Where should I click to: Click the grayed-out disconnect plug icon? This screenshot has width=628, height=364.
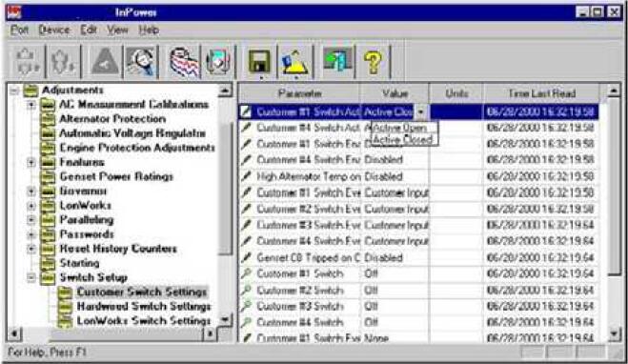(63, 62)
